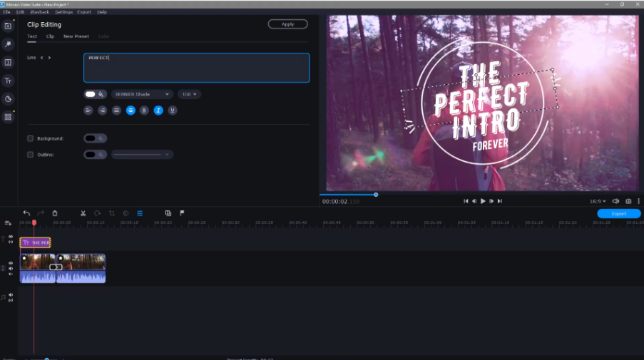Go to previous text line arrow
This screenshot has height=360, width=644.
(x=41, y=58)
